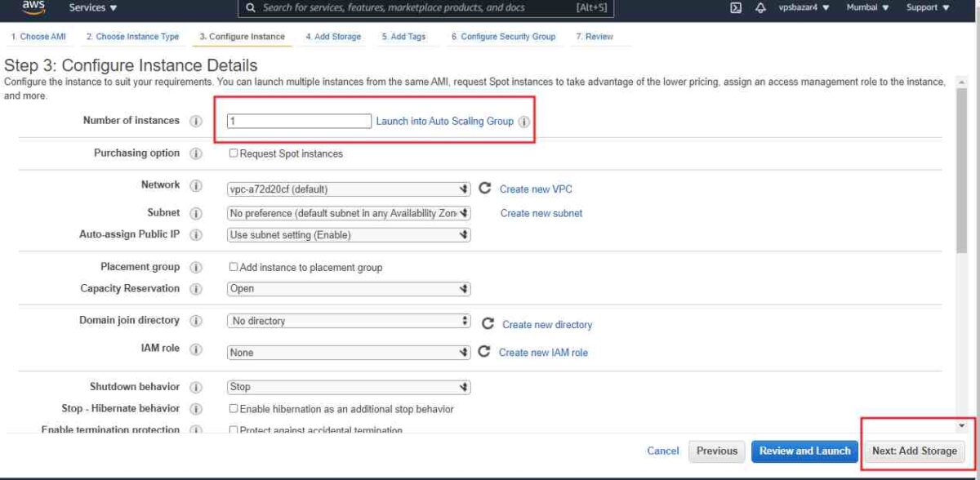
Task: Enable Request Spot instances checkbox
Action: coord(234,153)
